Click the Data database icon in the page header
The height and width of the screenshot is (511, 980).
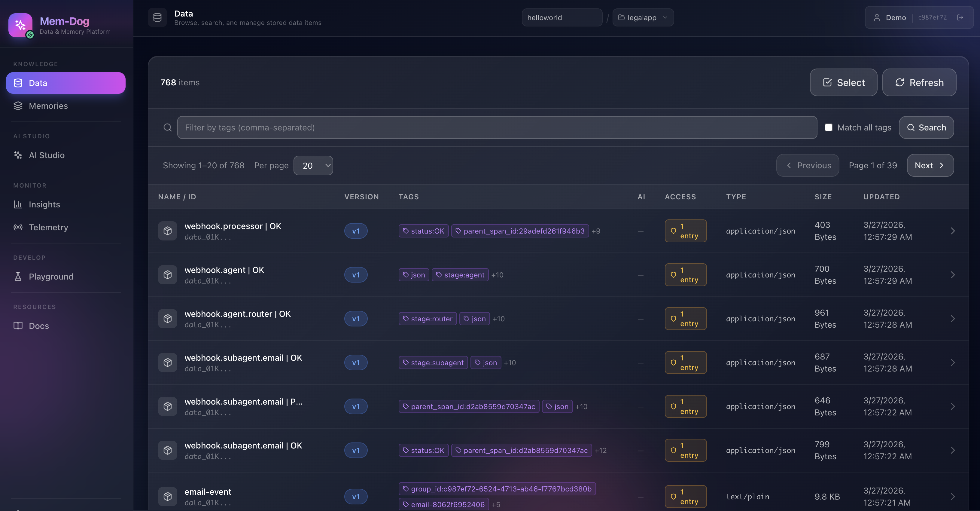(157, 17)
